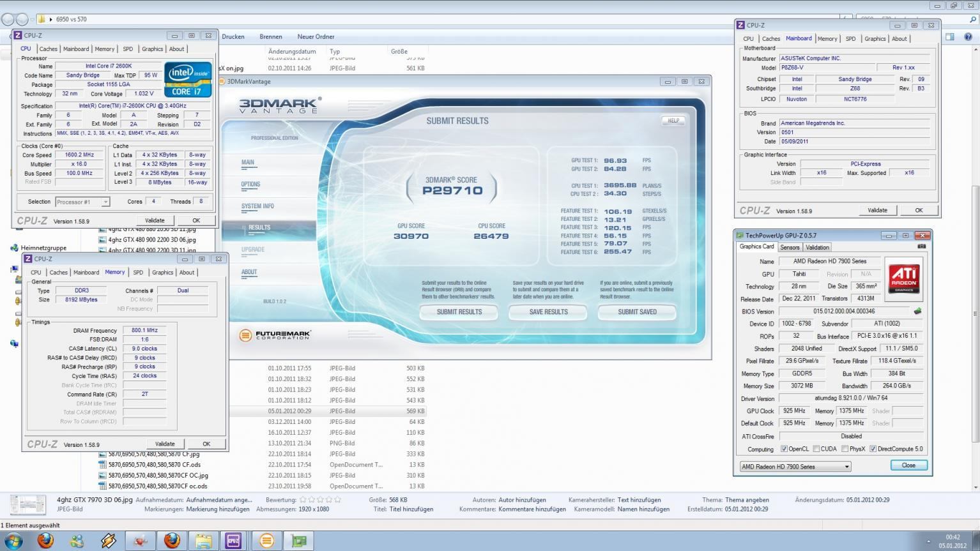Set rating using the Bewertung stars
980x551 pixels.
point(320,500)
